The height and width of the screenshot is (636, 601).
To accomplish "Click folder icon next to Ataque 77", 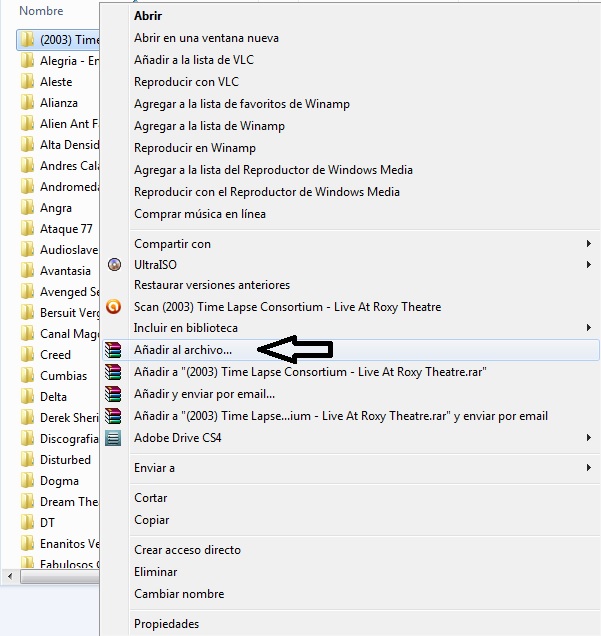I will coord(27,229).
